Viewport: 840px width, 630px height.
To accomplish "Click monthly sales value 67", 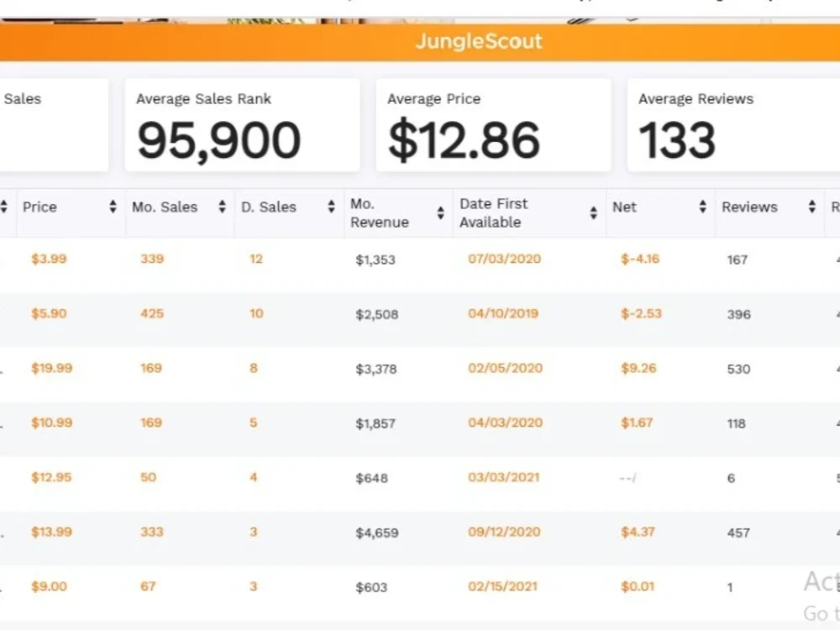I will coord(148,586).
